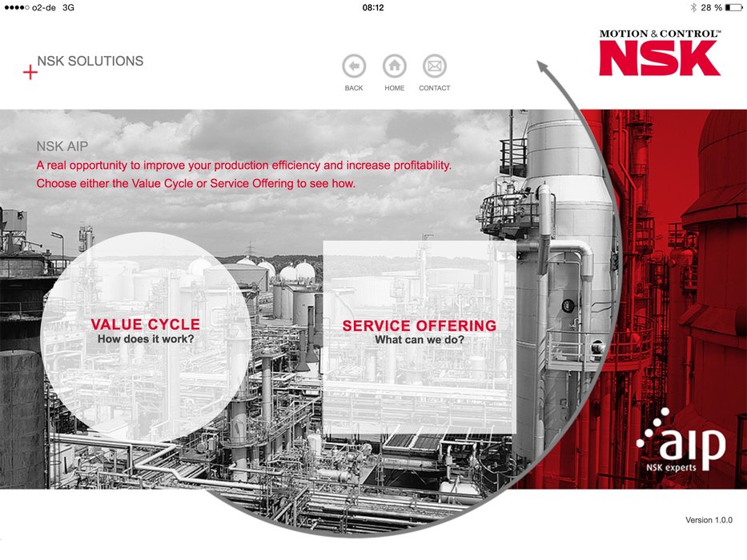Click 'Choose either the Value Cycle' sentence
Screen dimensions: 747x560
[196, 183]
